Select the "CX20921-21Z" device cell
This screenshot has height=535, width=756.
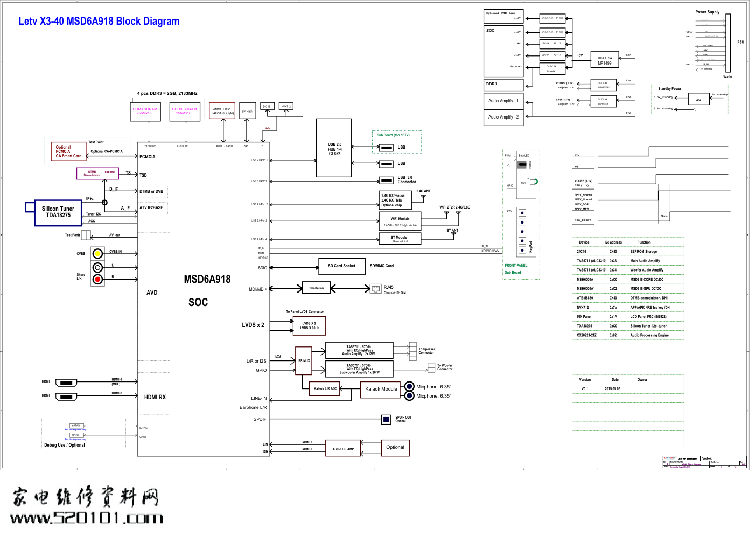point(586,335)
